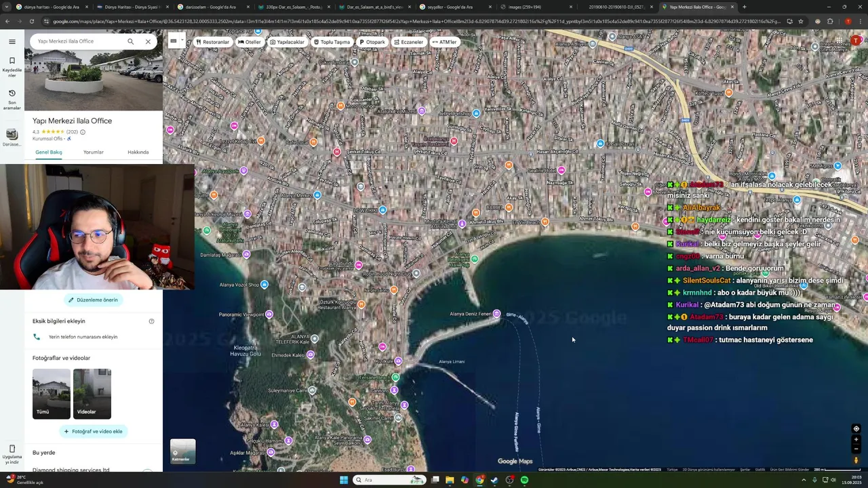Switch to the Genel Bakış tab
This screenshot has width=868, height=488.
coord(49,152)
